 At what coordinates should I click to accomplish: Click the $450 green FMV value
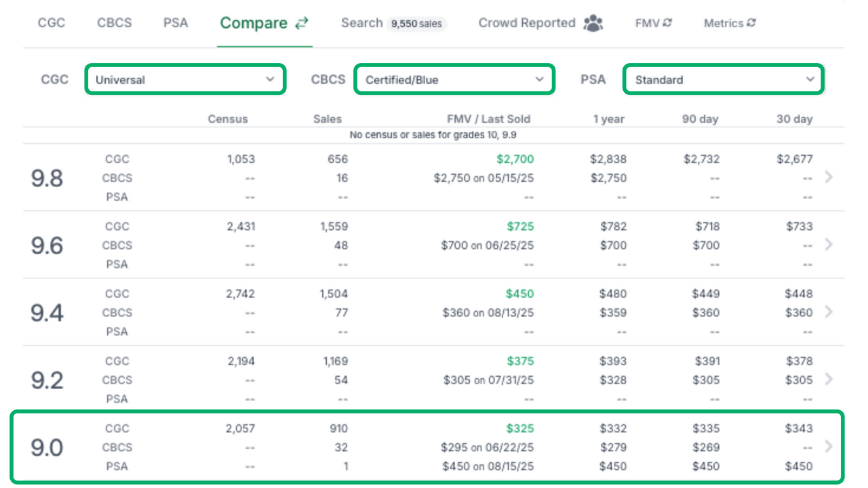[520, 294]
